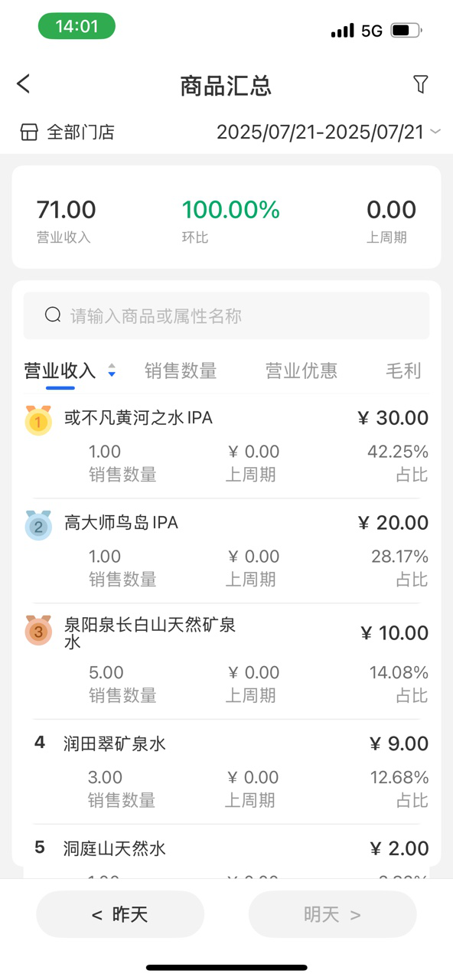The width and height of the screenshot is (453, 980).
Task: Tap the gold rank 1 medal
Action: [x=38, y=420]
